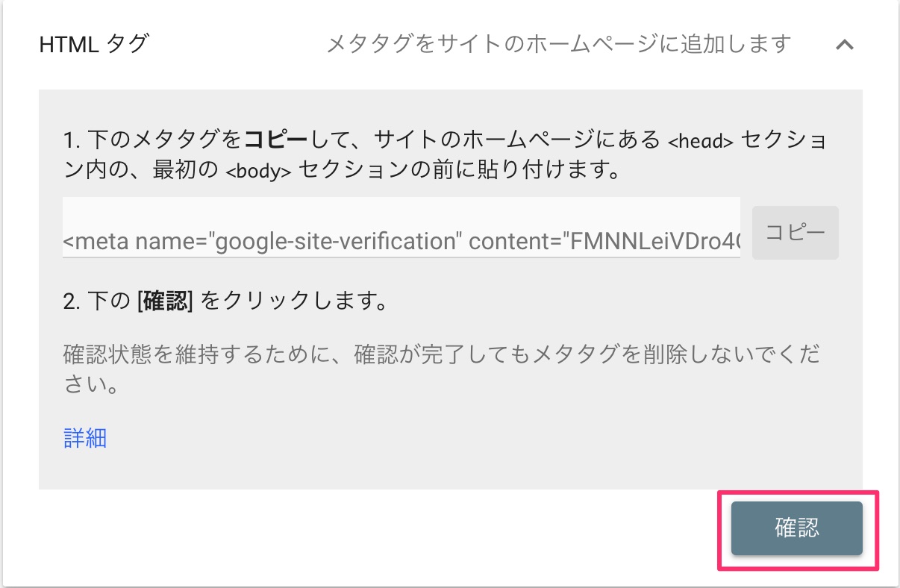The width and height of the screenshot is (900, 588).
Task: Click the bold [確認] word in step 2
Action: coord(166,301)
